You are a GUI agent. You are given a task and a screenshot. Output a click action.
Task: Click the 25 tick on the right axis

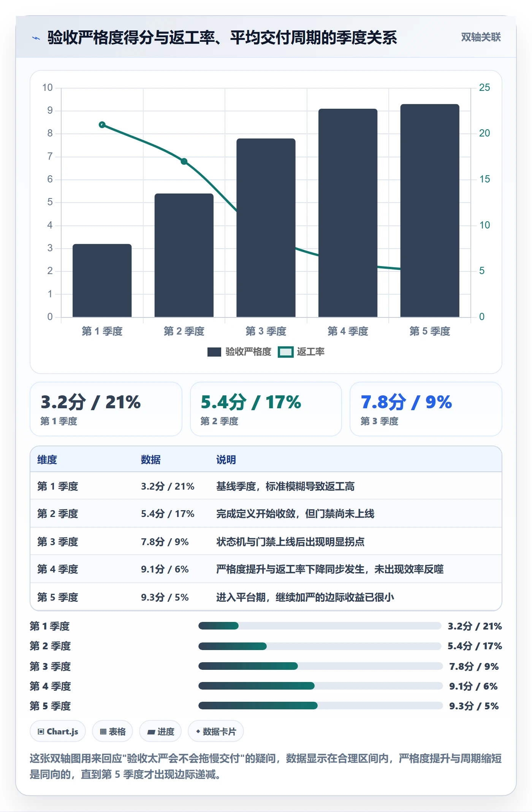pos(484,87)
